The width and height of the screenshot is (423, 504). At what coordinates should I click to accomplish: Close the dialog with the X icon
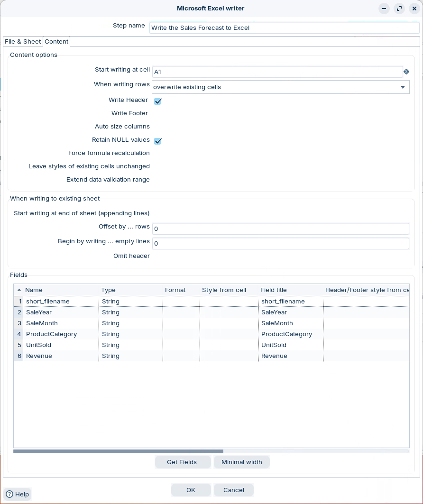414,9
